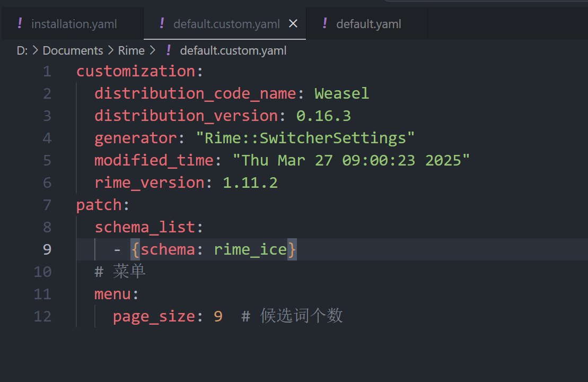The height and width of the screenshot is (382, 588).
Task: Click the closing brace on line 9
Action: point(292,249)
